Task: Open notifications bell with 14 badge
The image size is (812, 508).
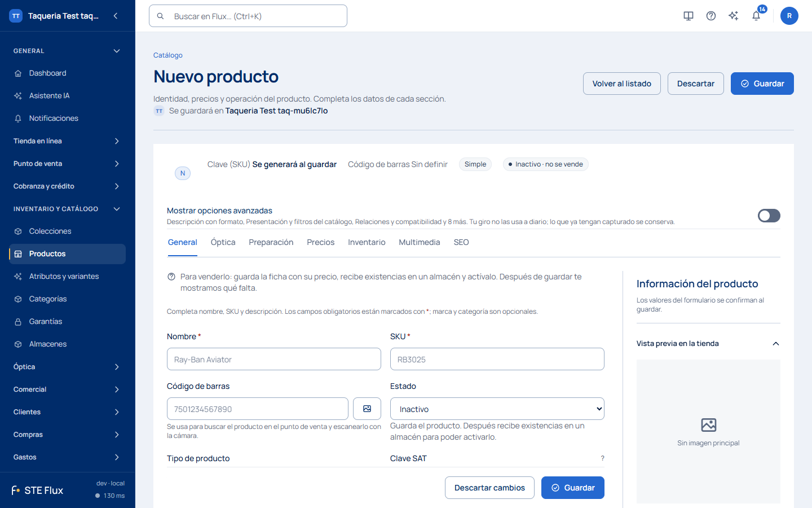Action: 757,15
